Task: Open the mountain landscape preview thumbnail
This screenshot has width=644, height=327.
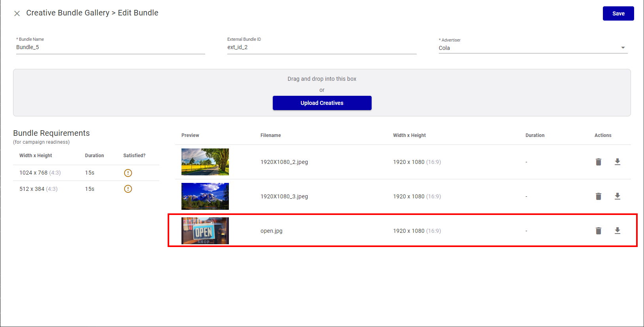Action: point(205,196)
